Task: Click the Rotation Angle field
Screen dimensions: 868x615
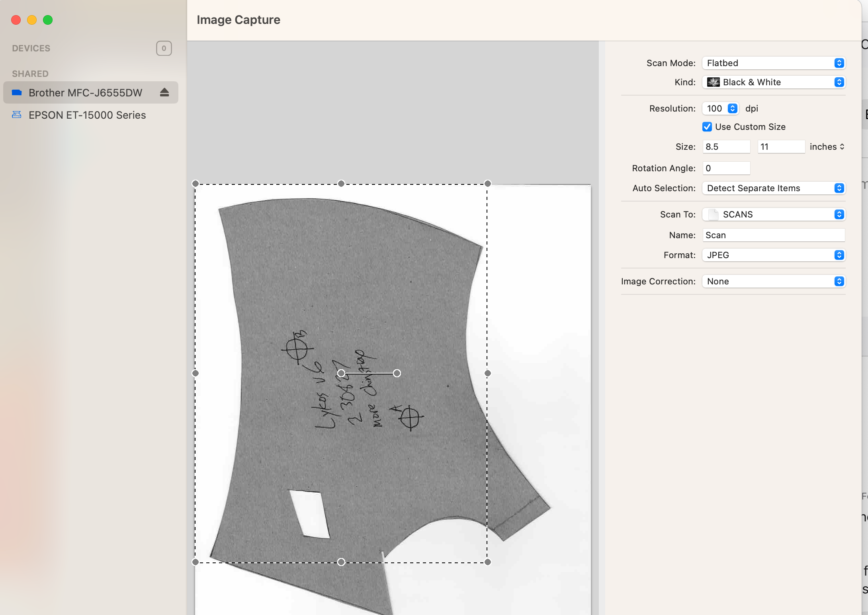Action: tap(726, 168)
